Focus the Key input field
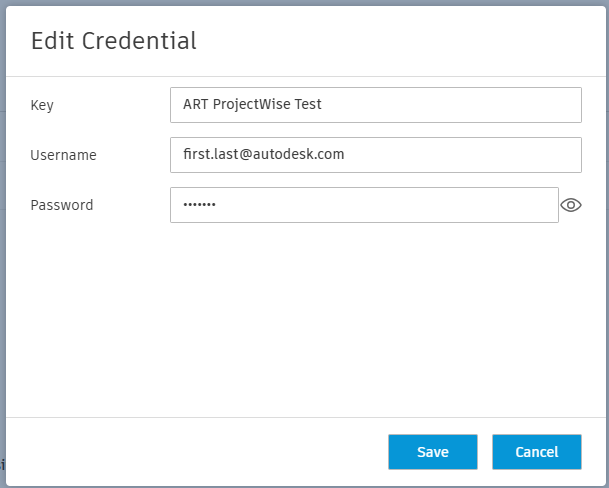This screenshot has height=488, width=609. point(376,104)
